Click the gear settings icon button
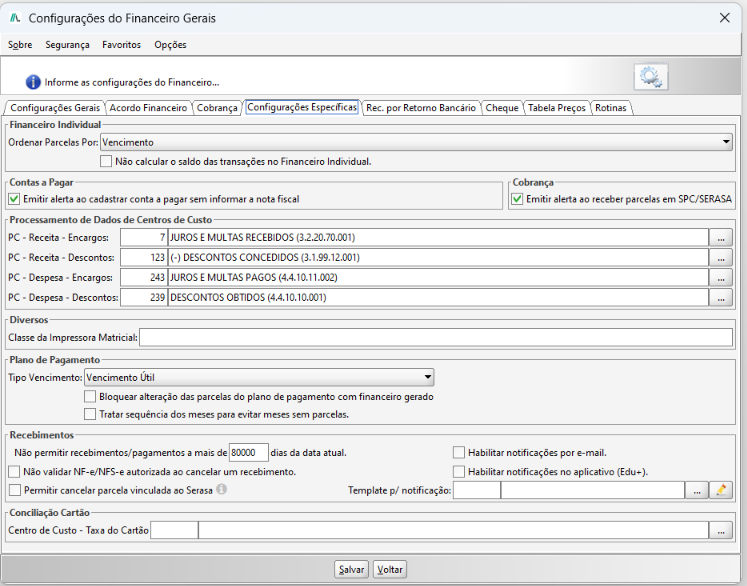The width and height of the screenshot is (747, 586). [x=651, y=77]
